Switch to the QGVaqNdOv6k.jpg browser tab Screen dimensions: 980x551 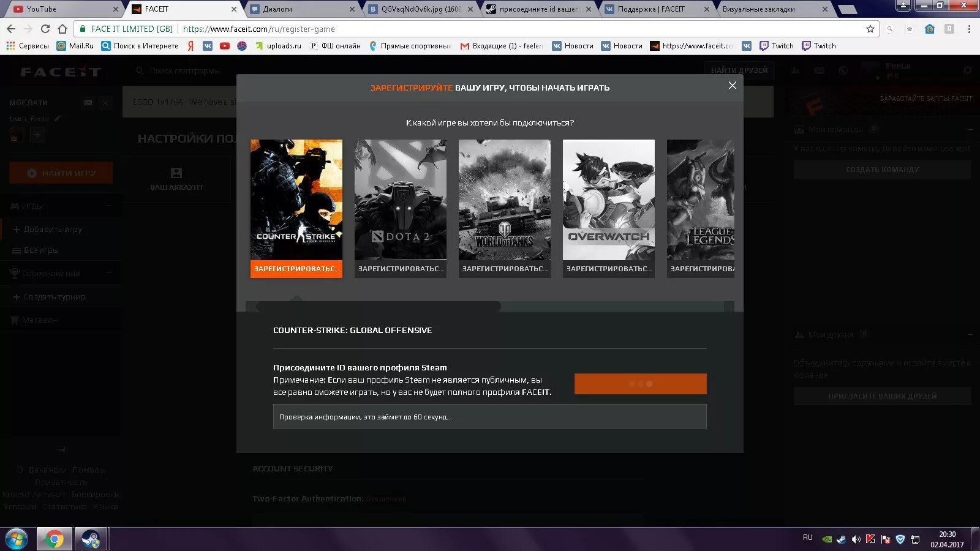pyautogui.click(x=420, y=9)
